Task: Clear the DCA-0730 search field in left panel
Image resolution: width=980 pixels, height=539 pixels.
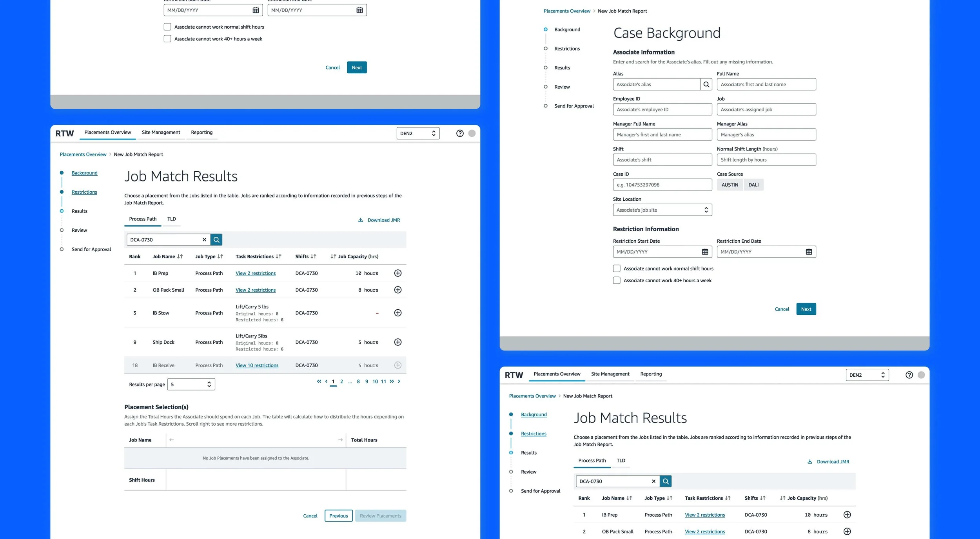Action: pos(204,240)
